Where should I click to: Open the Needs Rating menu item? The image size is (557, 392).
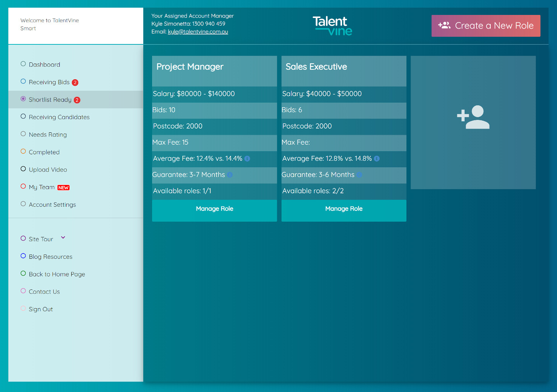tap(48, 135)
